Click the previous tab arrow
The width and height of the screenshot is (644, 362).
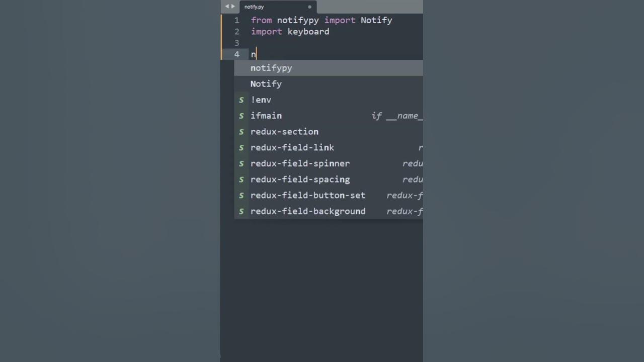tap(227, 7)
